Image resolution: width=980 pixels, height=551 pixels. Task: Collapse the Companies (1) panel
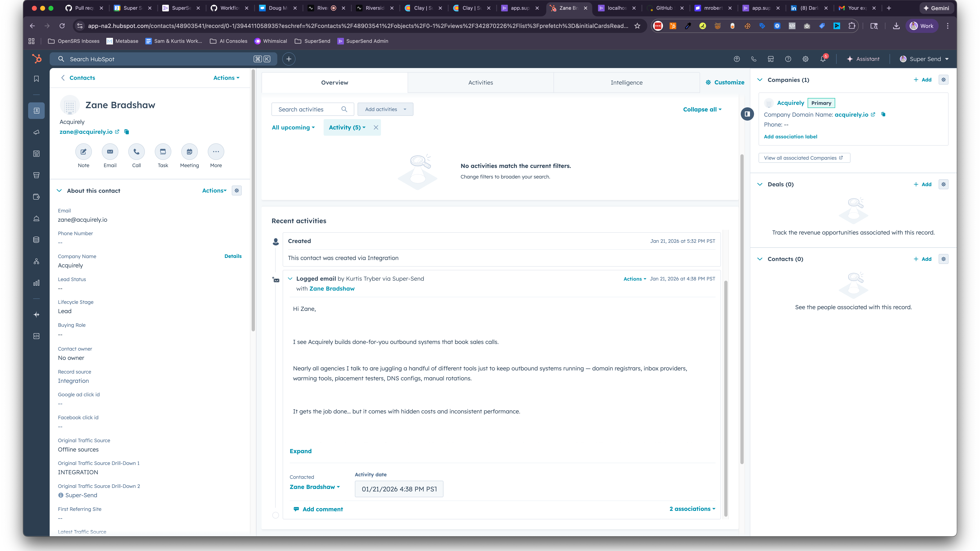760,79
